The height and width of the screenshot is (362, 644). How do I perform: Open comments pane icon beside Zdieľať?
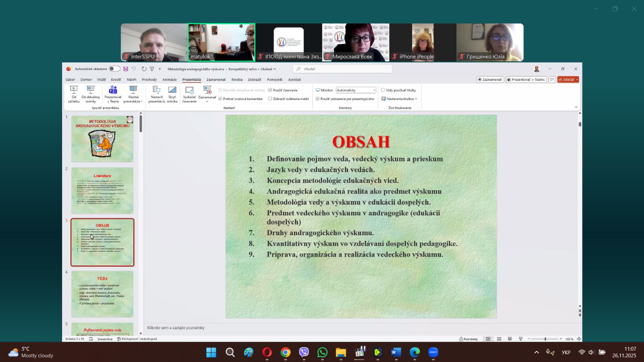tap(552, 80)
